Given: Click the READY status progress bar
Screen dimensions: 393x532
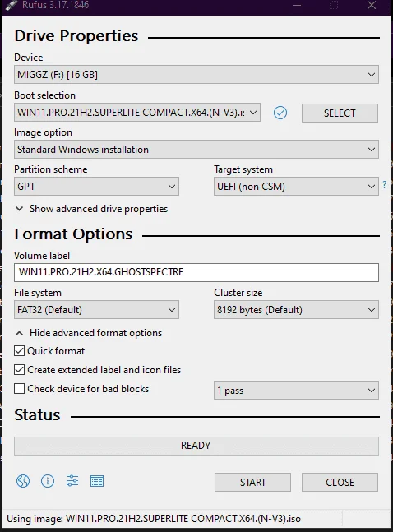Looking at the screenshot, I should [196, 446].
